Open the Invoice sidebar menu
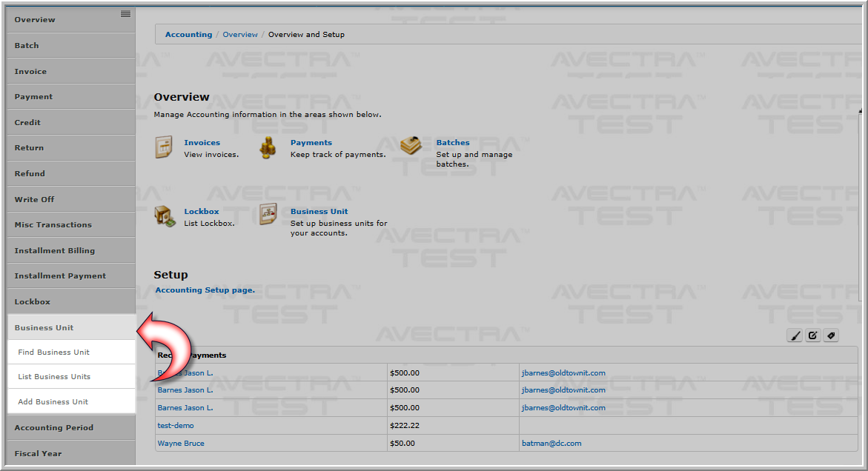This screenshot has width=868, height=471. click(x=71, y=71)
